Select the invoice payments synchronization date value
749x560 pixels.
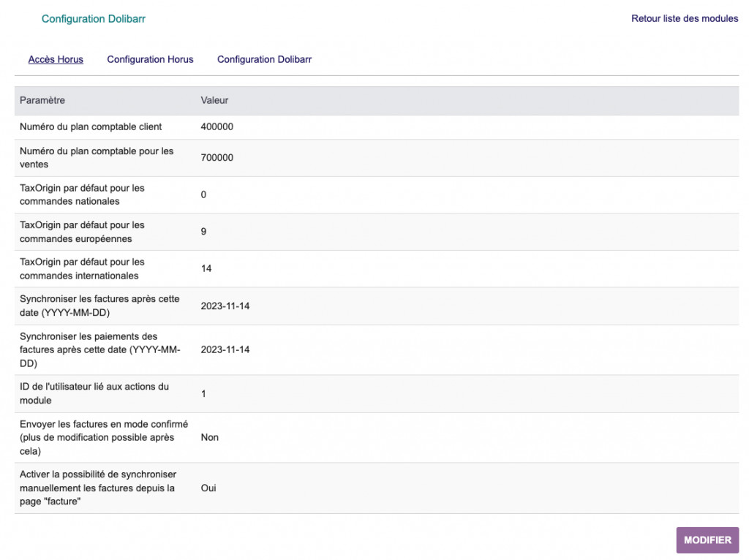tap(225, 349)
